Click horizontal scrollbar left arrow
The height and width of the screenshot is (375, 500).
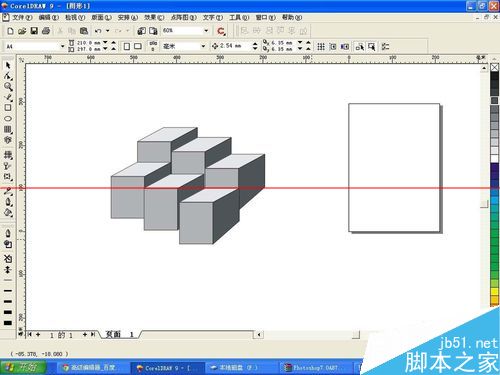259,334
